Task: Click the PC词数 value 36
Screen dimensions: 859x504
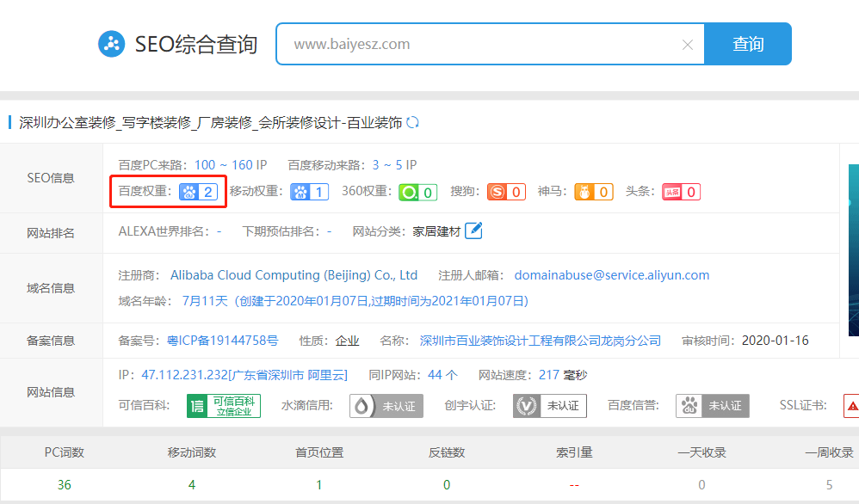Action: point(64,485)
